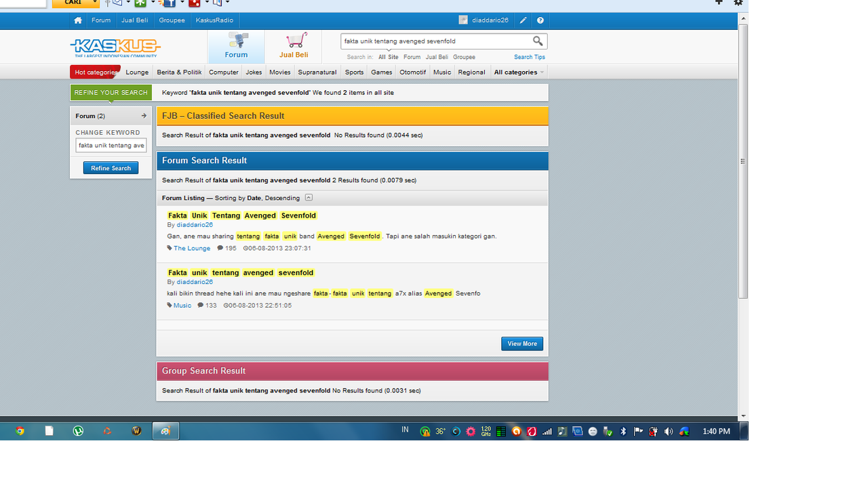Click the Refine Search button
868x488 pixels.
point(111,168)
